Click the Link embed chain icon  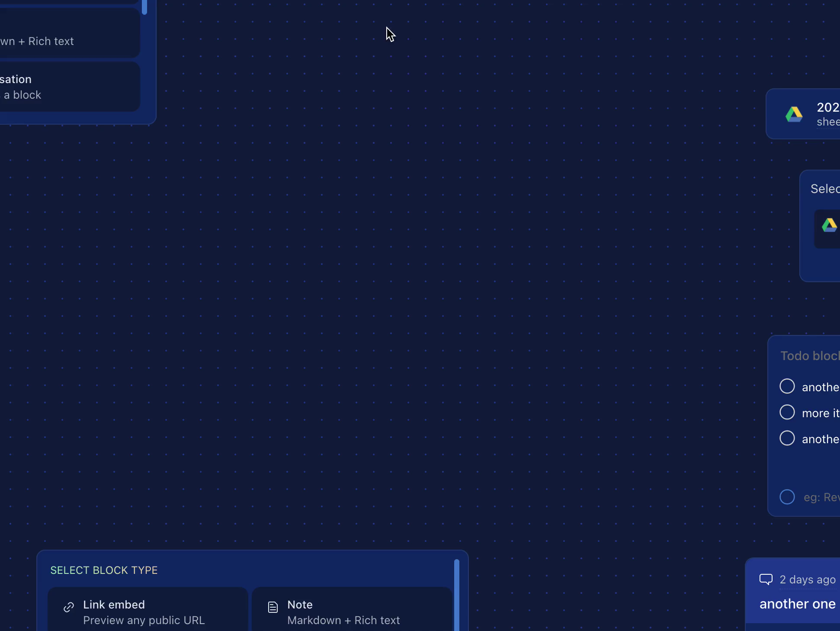(x=69, y=607)
